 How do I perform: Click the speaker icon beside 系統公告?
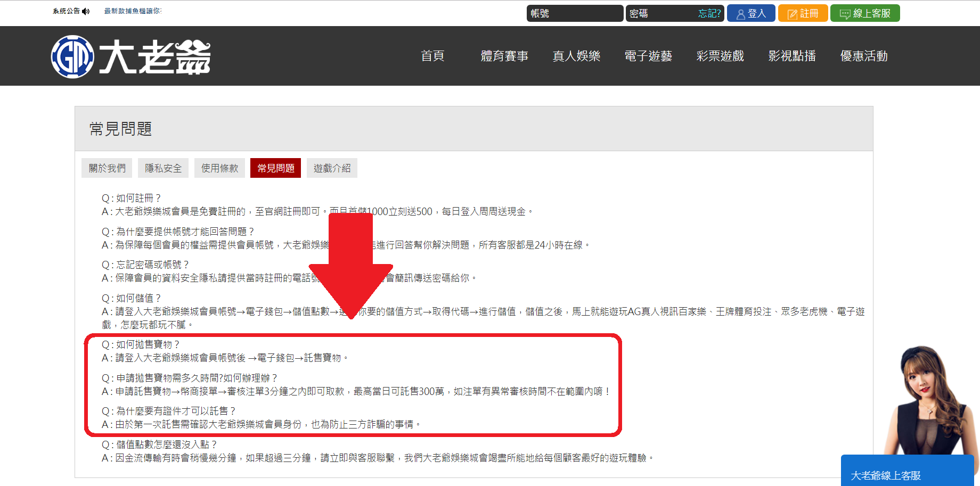click(86, 11)
